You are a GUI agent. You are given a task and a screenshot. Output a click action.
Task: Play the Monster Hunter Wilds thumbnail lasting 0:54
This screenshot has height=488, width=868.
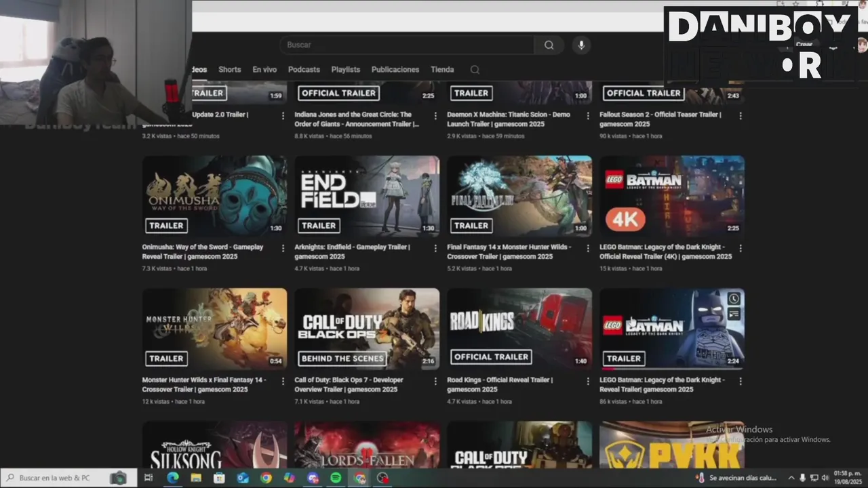[214, 329]
